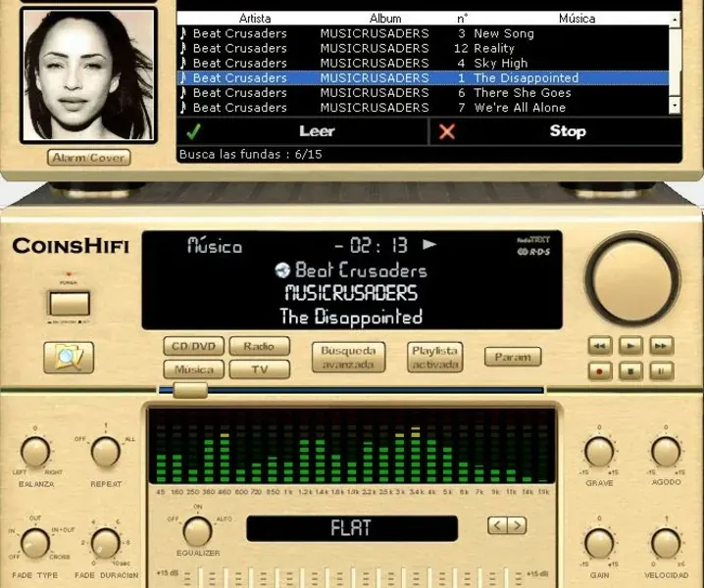Click the Repeat knob

[106, 452]
